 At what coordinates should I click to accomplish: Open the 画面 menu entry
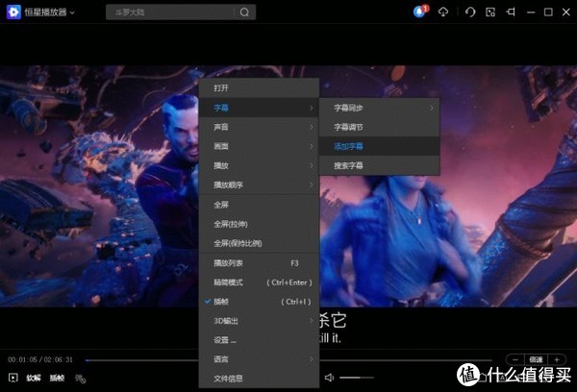(259, 146)
